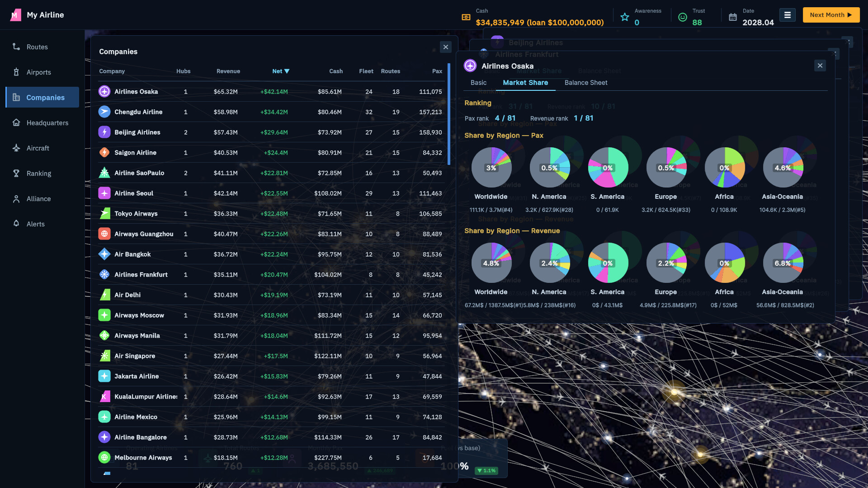The image size is (868, 488).
Task: Click the Africa pax share pie chart
Action: [725, 167]
